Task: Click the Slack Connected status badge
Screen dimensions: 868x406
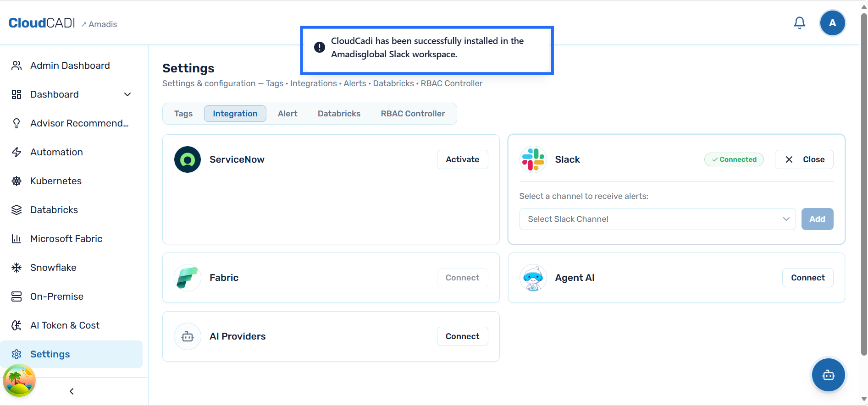Action: pos(734,159)
